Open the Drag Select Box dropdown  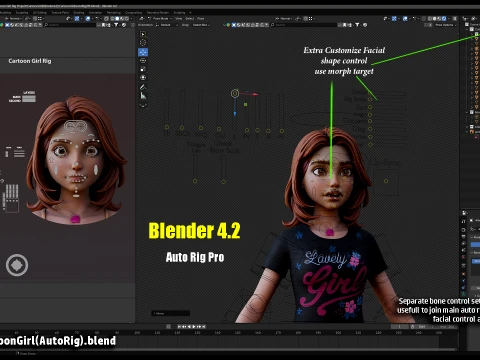201,25
